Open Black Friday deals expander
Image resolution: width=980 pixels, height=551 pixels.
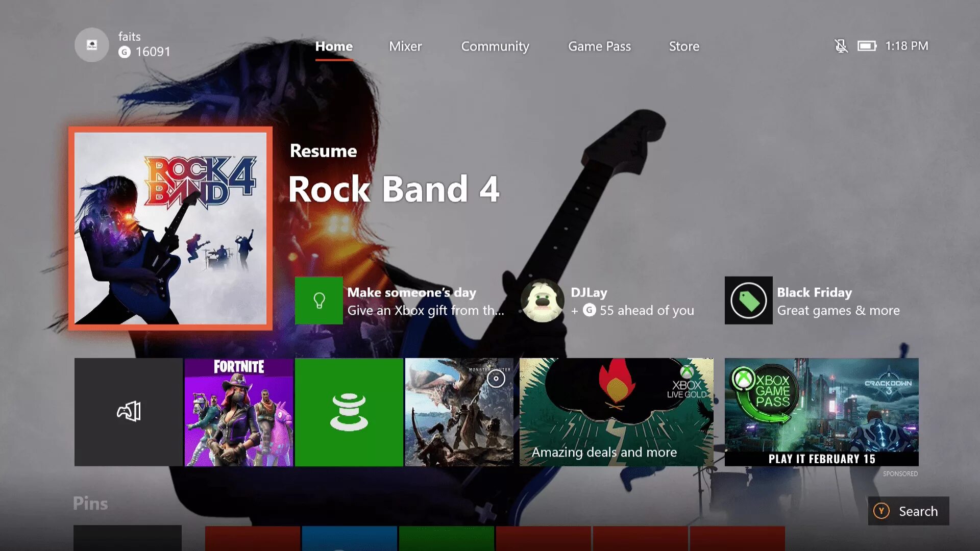click(815, 300)
